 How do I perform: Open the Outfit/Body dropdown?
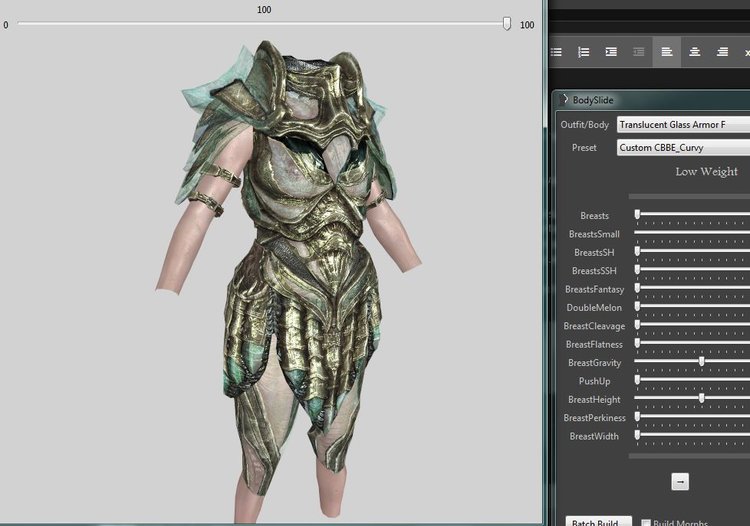pos(683,124)
